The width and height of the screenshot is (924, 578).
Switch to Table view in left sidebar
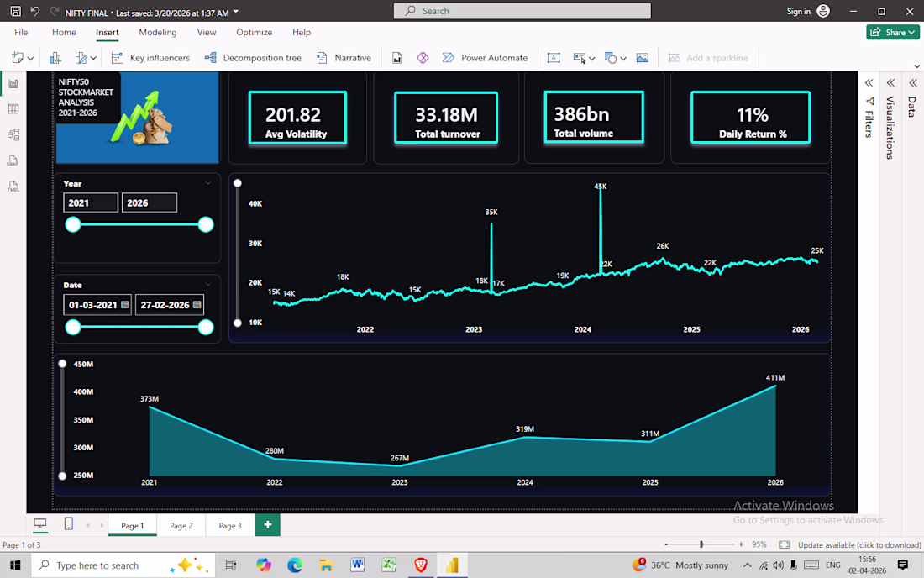pyautogui.click(x=13, y=109)
